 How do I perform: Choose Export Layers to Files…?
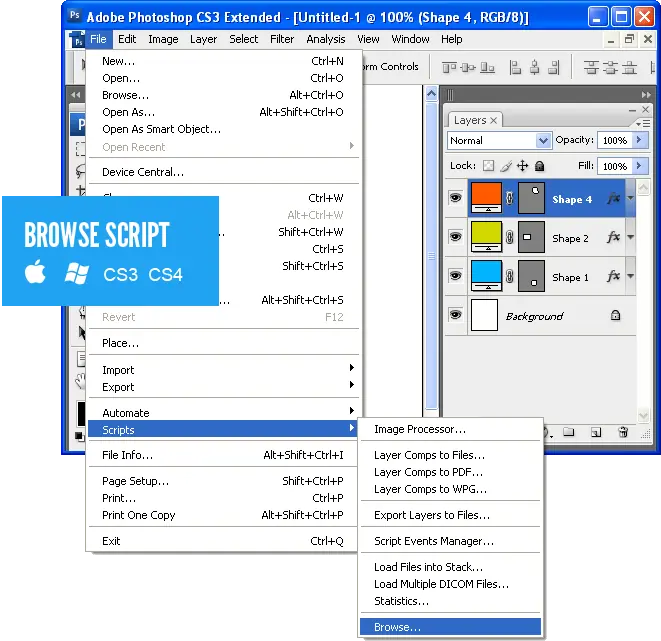[450, 515]
